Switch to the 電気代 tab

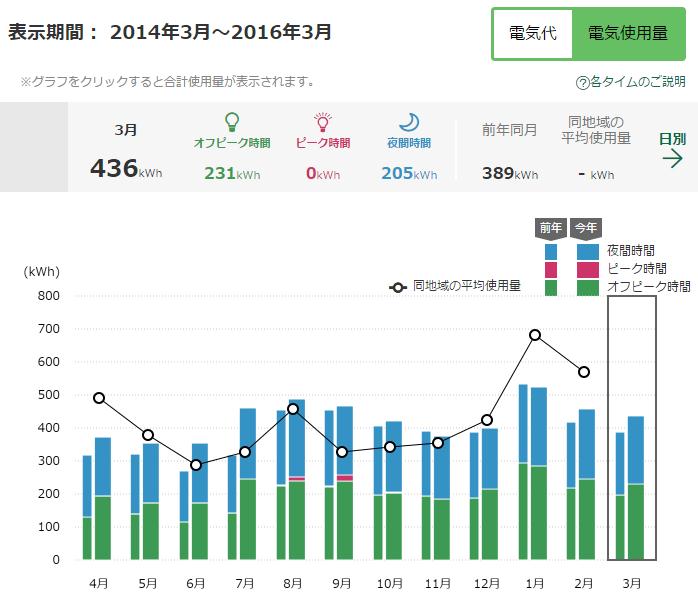(532, 34)
